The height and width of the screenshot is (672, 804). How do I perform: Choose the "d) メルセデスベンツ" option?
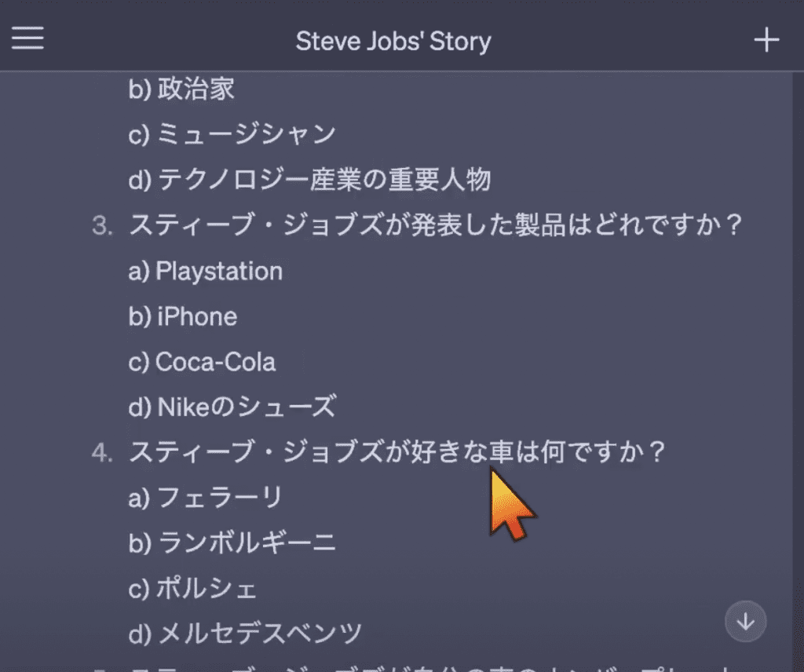coord(245,633)
